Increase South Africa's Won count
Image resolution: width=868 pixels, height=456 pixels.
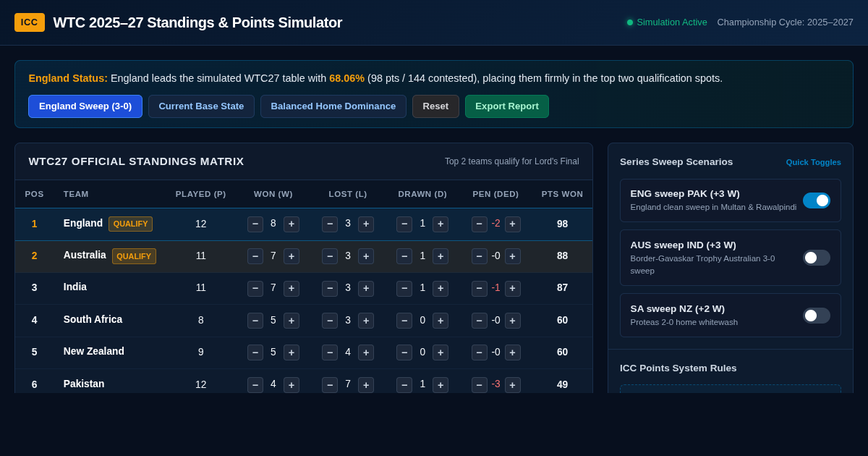click(x=292, y=321)
